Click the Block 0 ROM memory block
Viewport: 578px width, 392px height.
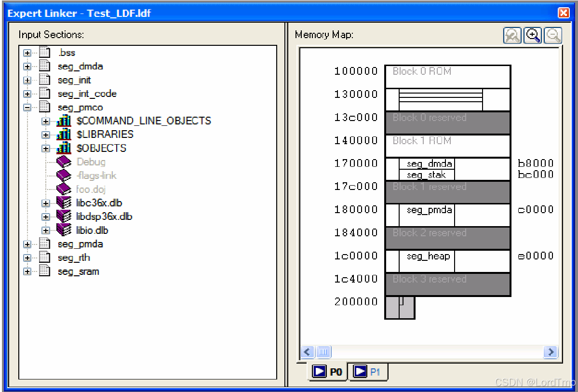pyautogui.click(x=447, y=77)
